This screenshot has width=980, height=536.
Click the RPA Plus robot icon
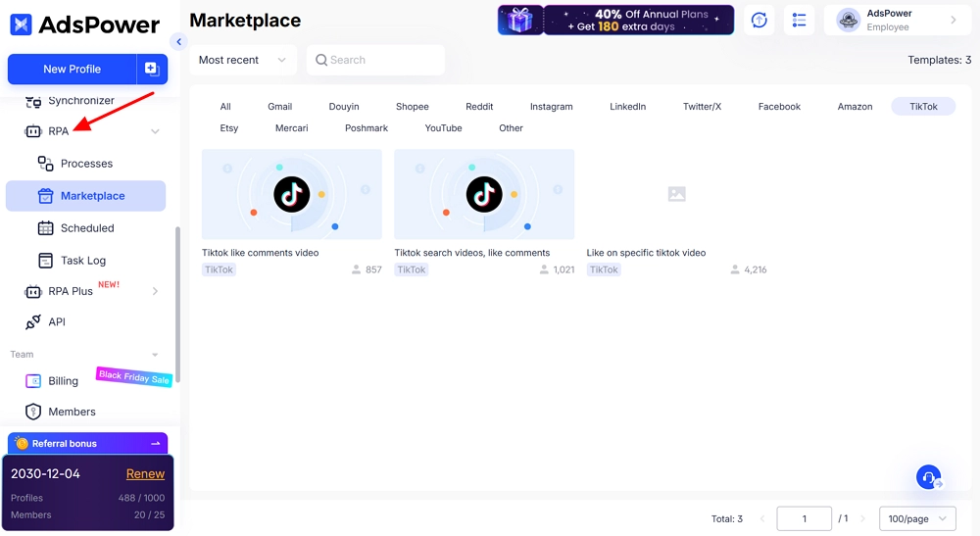pyautogui.click(x=32, y=291)
